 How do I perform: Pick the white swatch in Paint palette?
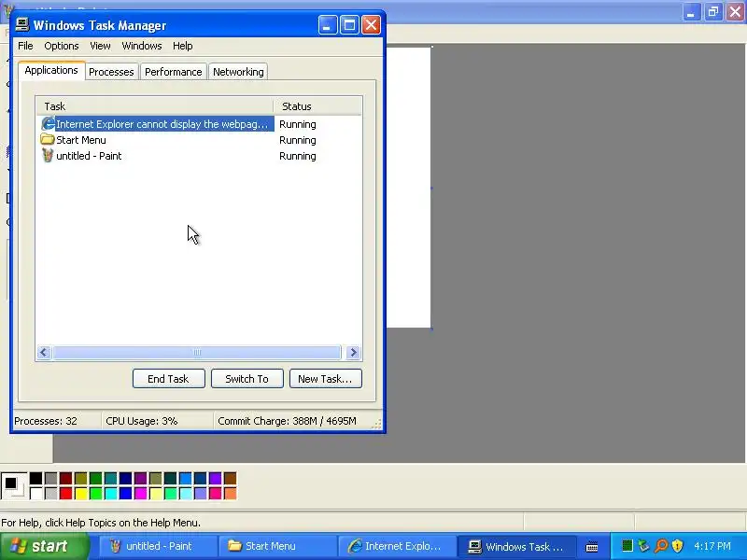(35, 494)
